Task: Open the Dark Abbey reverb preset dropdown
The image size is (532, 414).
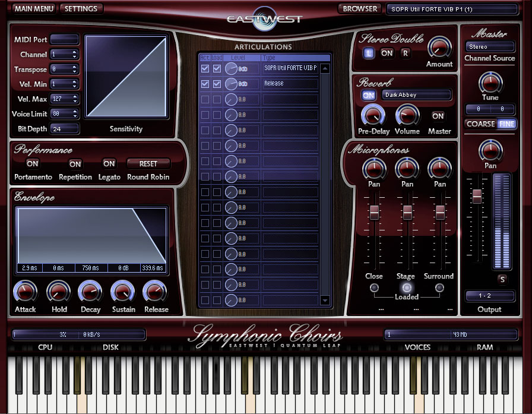Action: click(x=416, y=95)
